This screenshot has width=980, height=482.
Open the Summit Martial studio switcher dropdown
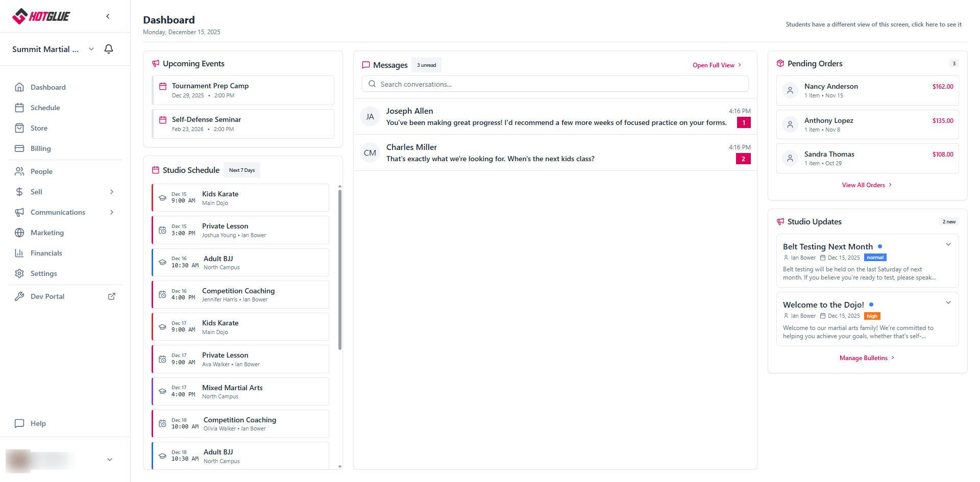(x=91, y=49)
